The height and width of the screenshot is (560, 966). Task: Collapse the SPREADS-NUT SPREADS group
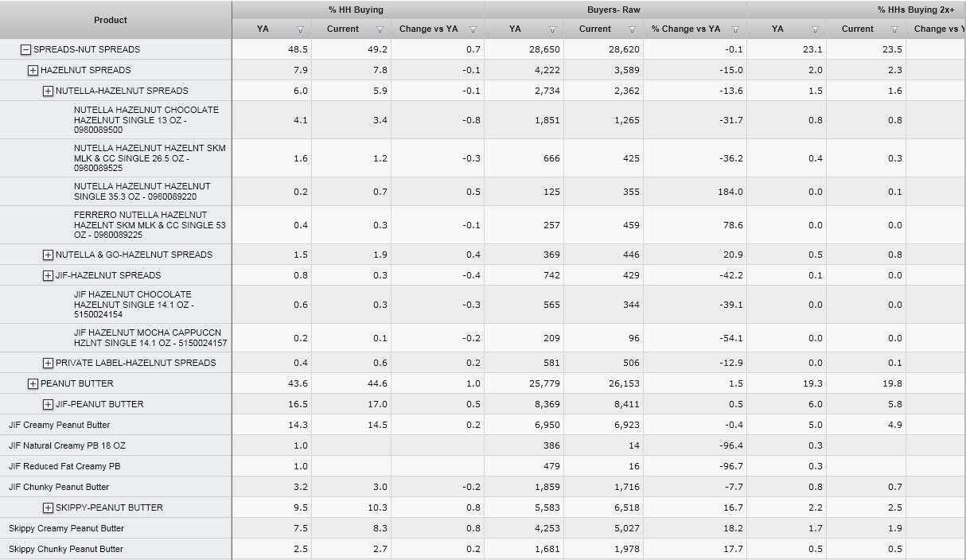coord(25,49)
